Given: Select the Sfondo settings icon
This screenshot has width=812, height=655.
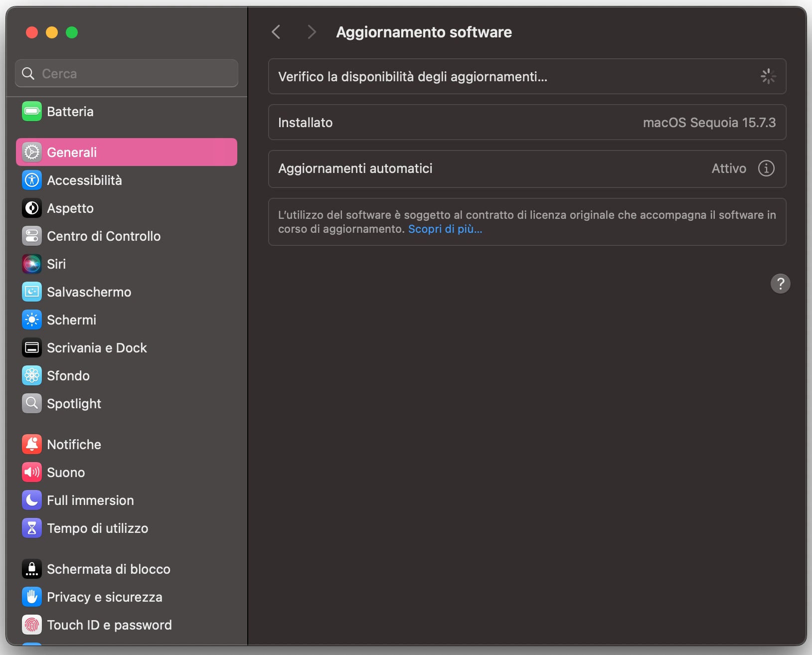Looking at the screenshot, I should point(31,375).
